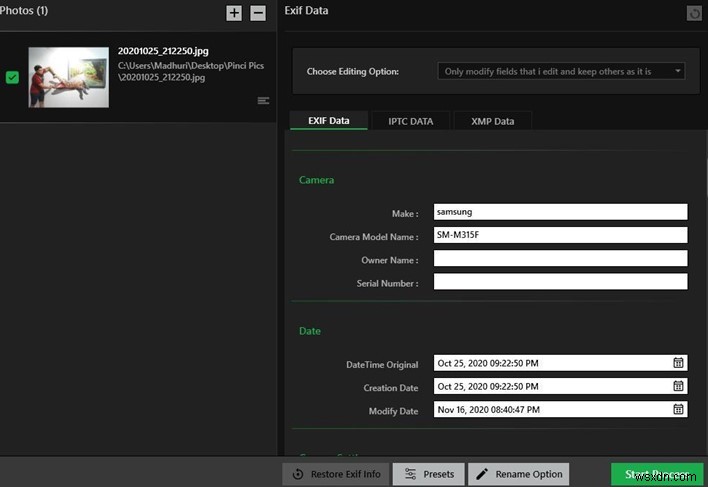
Task: Uncheck the 20201025_212250.jpg photo checkbox
Action: coord(12,77)
